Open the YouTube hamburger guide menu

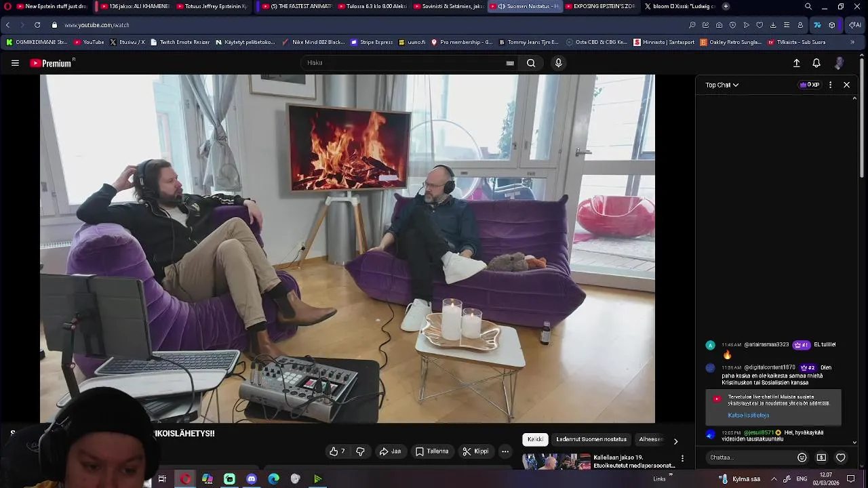(x=15, y=63)
